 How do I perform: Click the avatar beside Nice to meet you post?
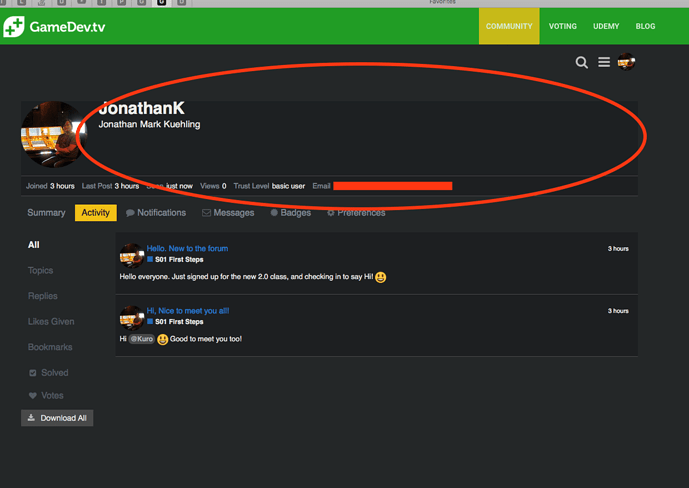132,318
